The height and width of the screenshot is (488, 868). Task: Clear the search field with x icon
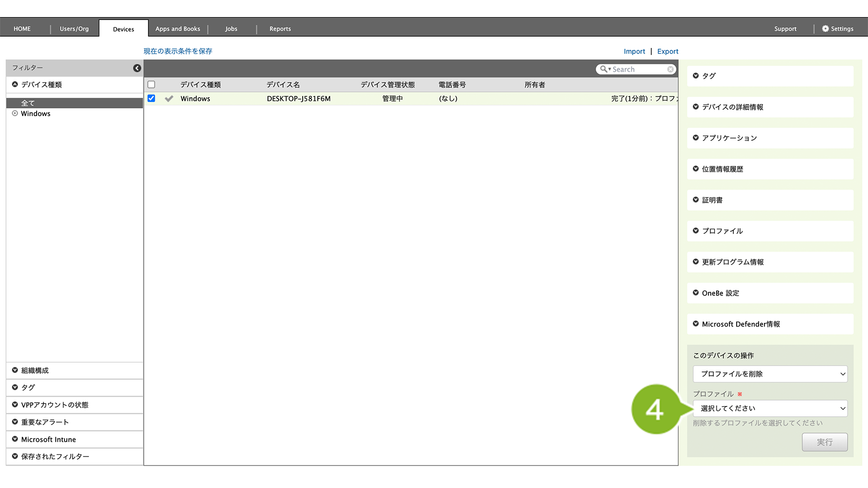coord(670,69)
